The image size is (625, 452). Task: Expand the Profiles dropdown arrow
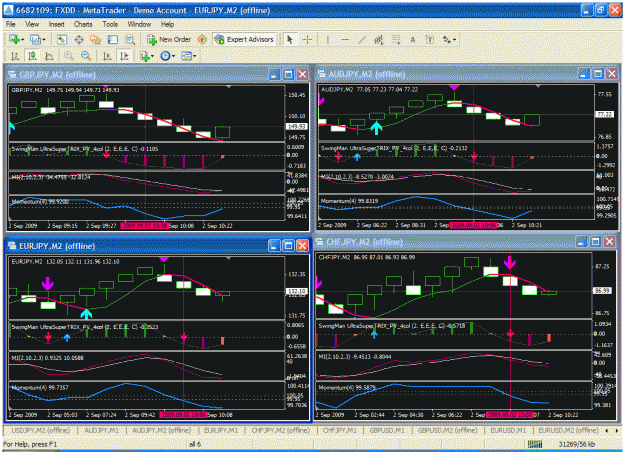pyautogui.click(x=44, y=40)
